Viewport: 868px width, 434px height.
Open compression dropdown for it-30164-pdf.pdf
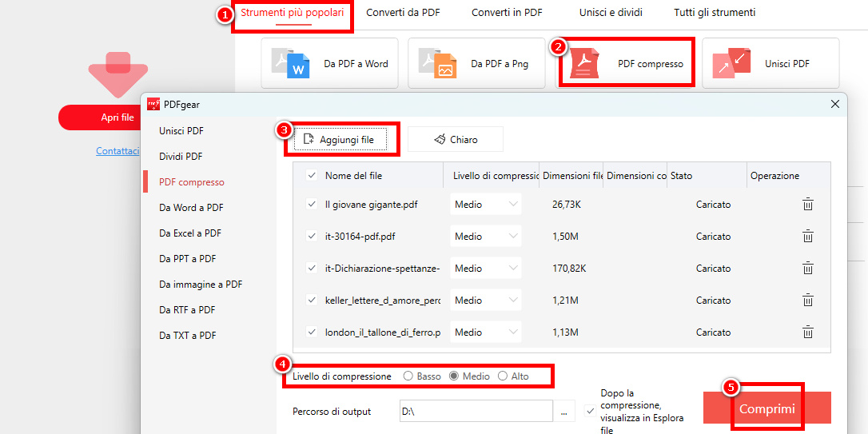[485, 237]
